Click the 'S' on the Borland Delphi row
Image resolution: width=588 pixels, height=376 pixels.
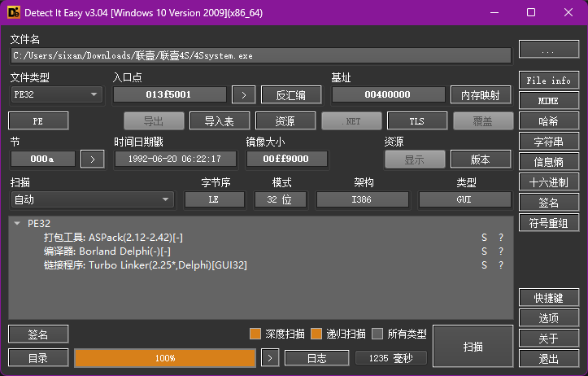[484, 251]
